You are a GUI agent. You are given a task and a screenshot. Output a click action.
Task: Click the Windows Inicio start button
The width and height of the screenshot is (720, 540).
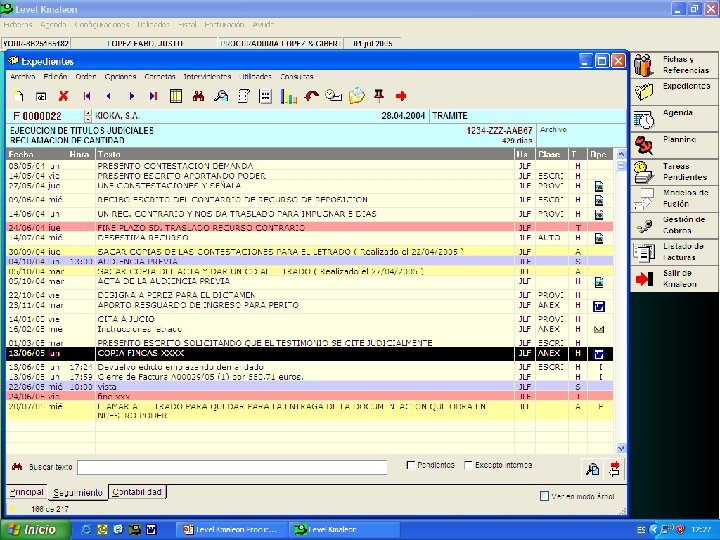(32, 529)
